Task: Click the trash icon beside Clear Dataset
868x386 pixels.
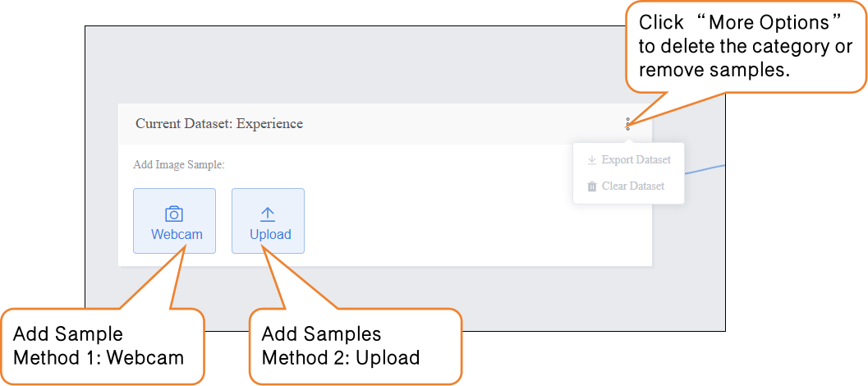Action: click(591, 186)
